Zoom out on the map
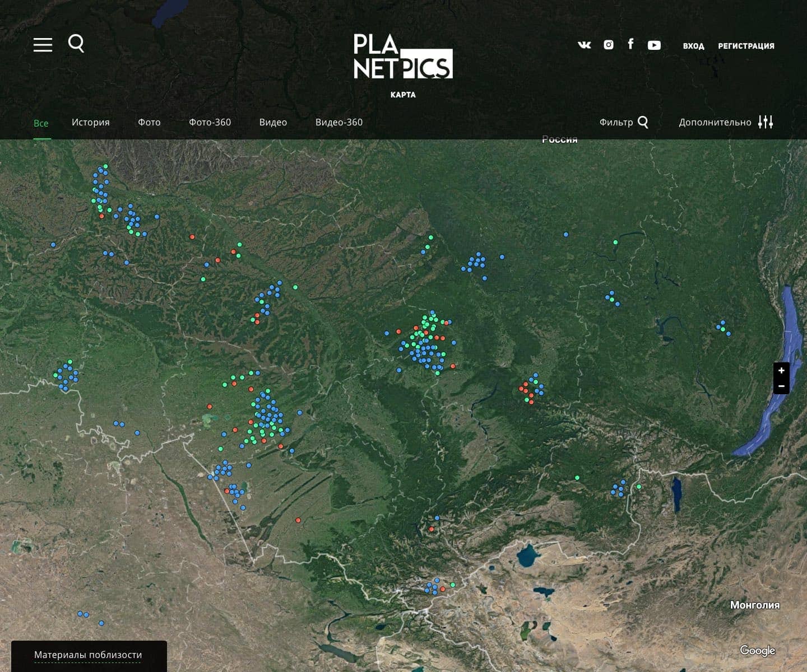Viewport: 807px width, 672px height. tap(781, 386)
